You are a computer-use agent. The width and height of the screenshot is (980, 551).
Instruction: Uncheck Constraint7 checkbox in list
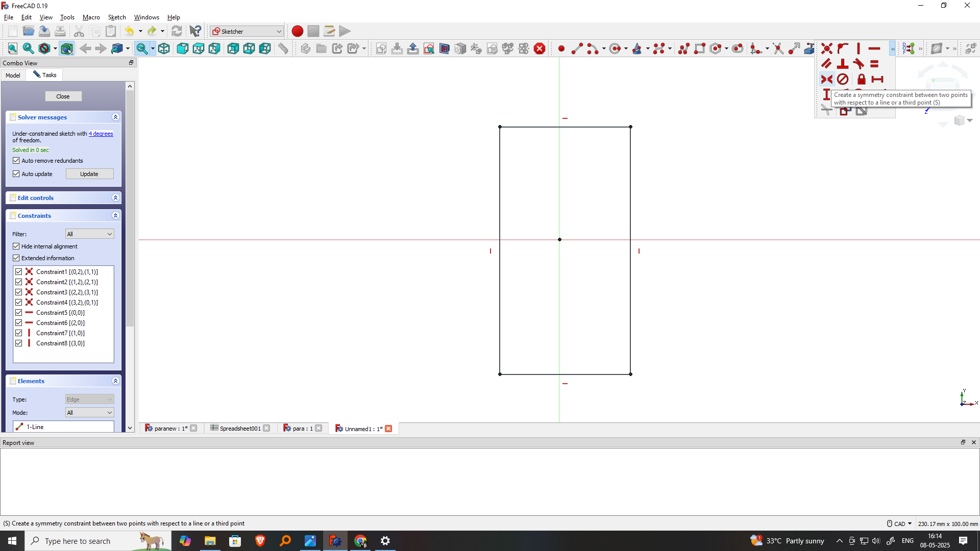point(19,333)
